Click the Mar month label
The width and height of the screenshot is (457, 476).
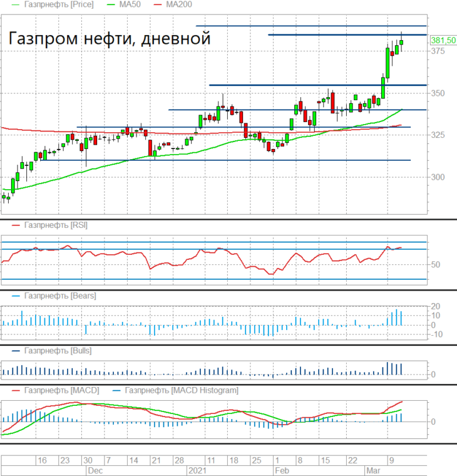[373, 470]
